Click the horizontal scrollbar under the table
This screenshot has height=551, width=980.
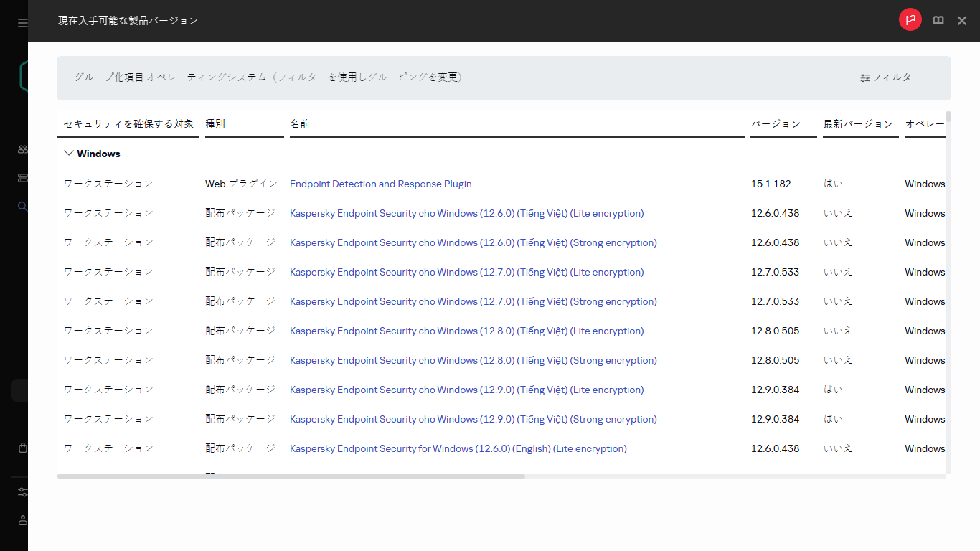click(291, 476)
